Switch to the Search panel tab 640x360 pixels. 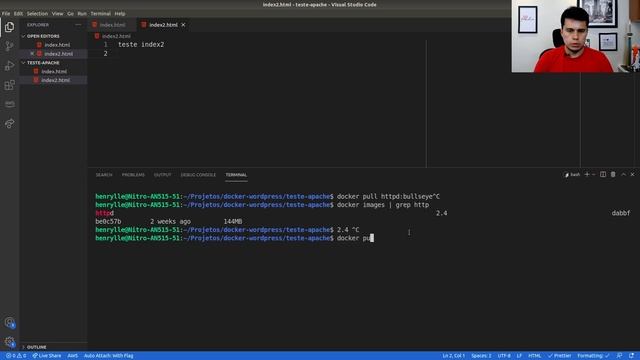[x=104, y=175]
